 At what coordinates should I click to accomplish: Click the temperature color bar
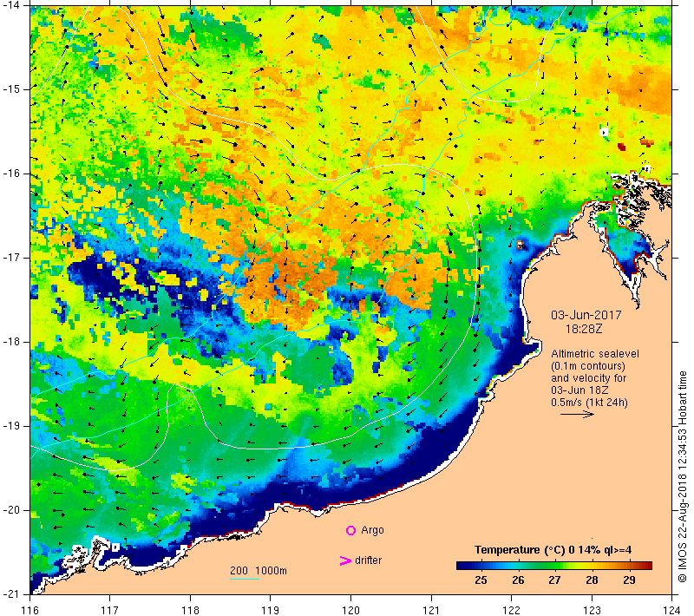point(554,565)
